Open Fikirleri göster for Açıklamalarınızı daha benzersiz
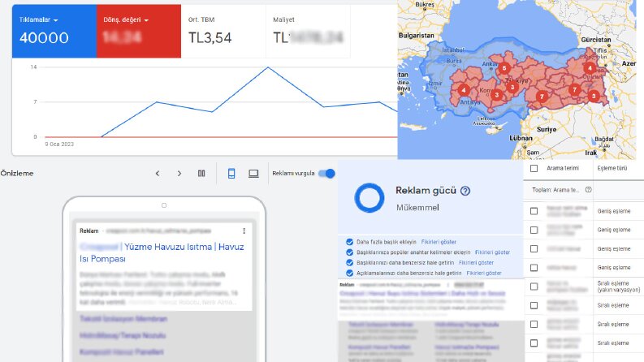This screenshot has height=362, width=644. point(484,273)
